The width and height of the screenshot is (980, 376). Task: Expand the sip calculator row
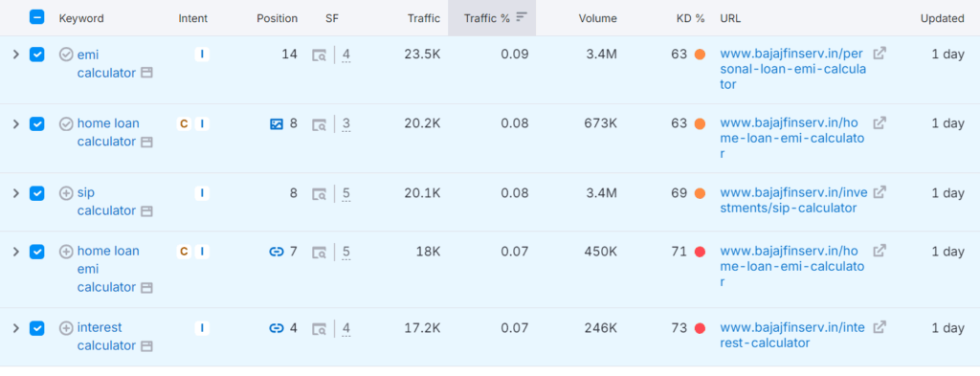coord(16,193)
